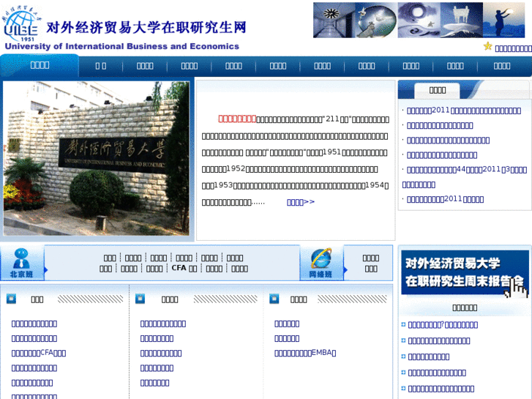Click 在职研究生周末报告会 banner

coord(465,272)
